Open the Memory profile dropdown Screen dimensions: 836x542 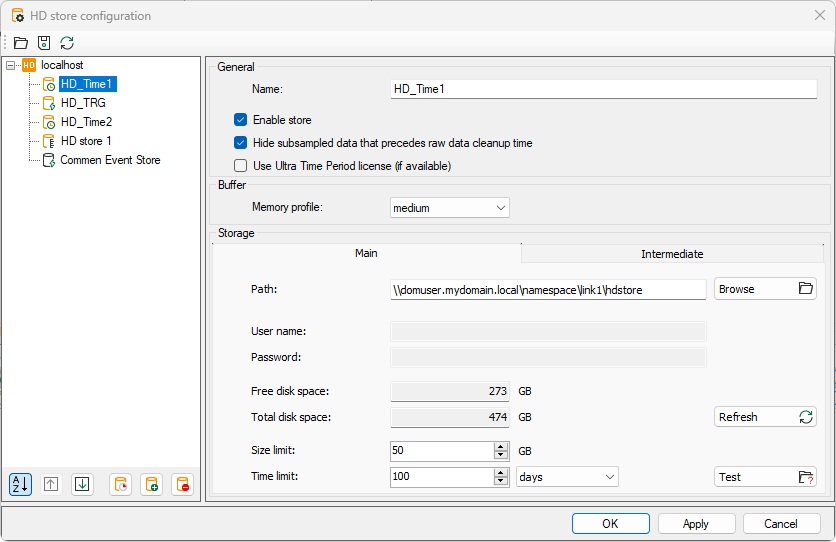pos(449,208)
